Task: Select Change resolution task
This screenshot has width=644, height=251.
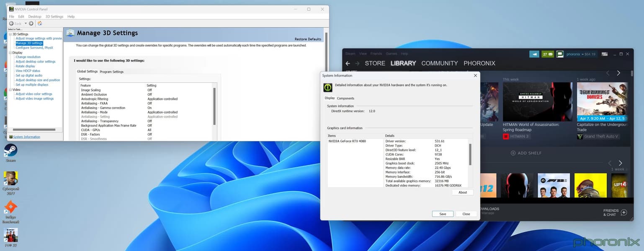Action: click(28, 57)
